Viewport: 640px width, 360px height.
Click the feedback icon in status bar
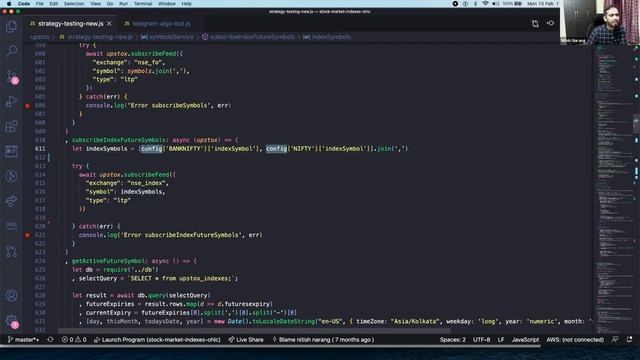(x=615, y=340)
